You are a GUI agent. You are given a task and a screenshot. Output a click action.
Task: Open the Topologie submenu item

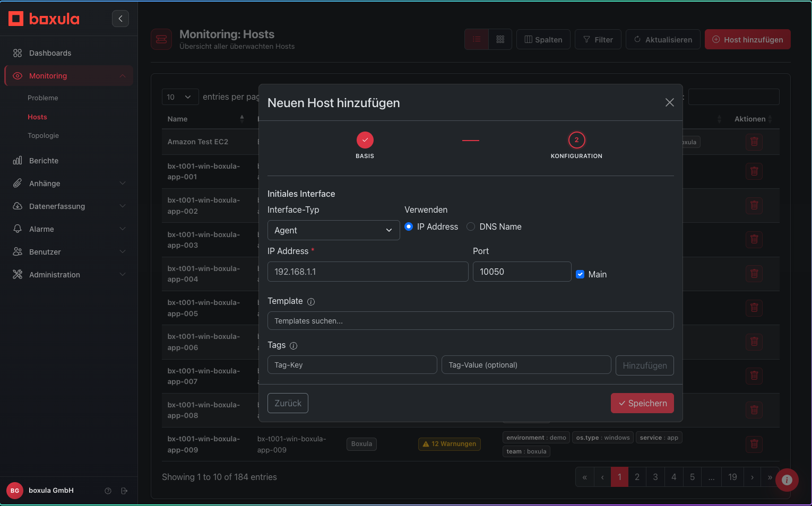point(43,135)
